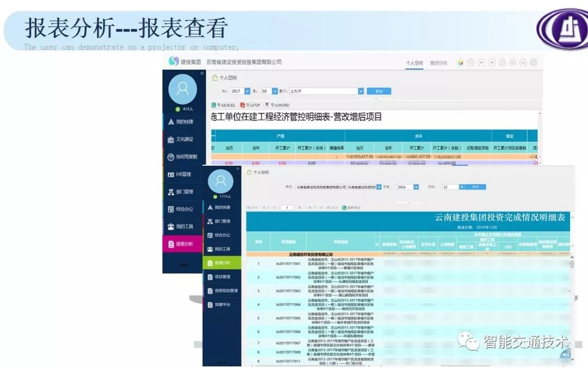Select row with code kt20170717007
Screen dimensions: 588x368
tap(408, 343)
